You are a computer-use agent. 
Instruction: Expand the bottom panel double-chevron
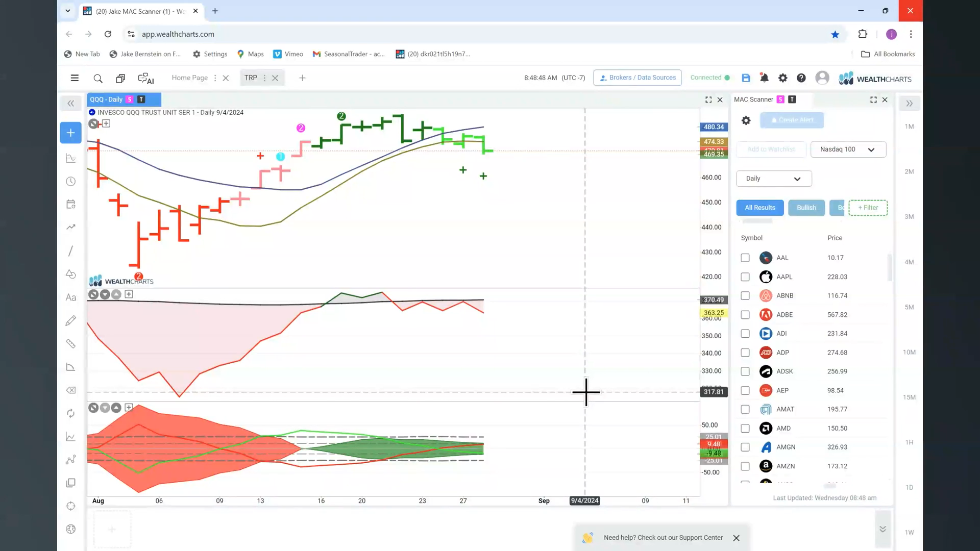tap(883, 529)
